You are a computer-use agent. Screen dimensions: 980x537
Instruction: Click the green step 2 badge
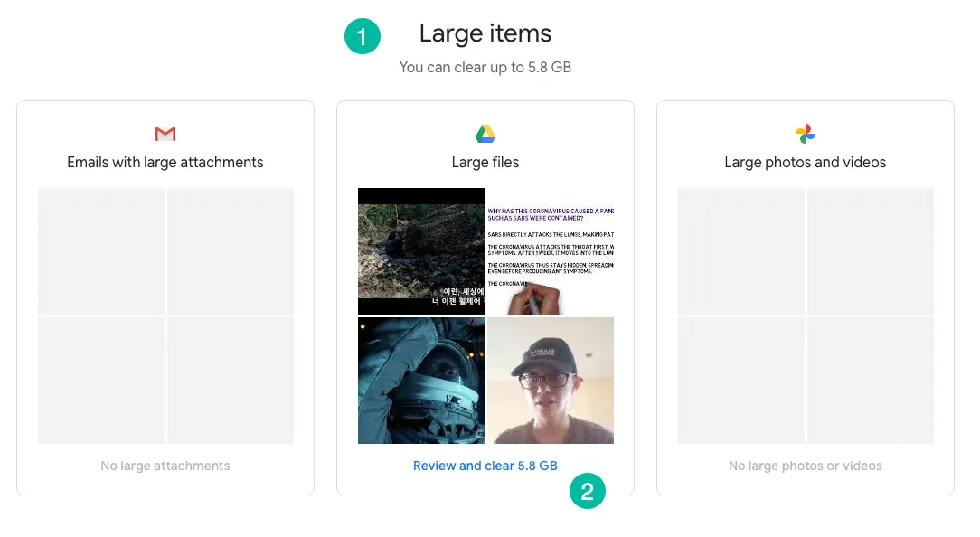(x=588, y=492)
